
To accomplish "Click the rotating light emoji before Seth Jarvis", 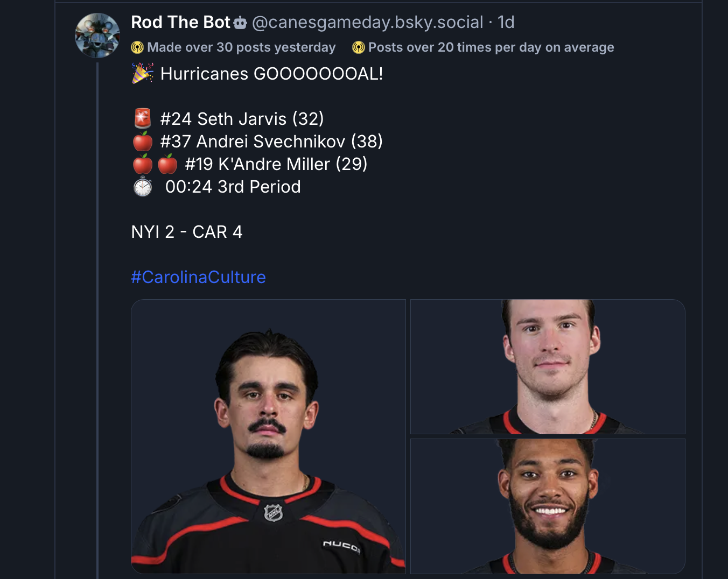I will 142,118.
